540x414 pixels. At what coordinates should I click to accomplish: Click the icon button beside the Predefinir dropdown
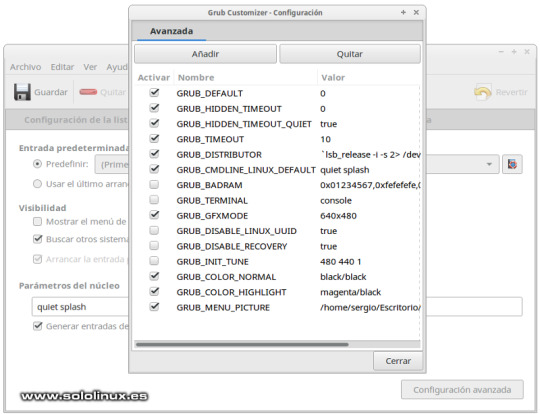point(512,164)
